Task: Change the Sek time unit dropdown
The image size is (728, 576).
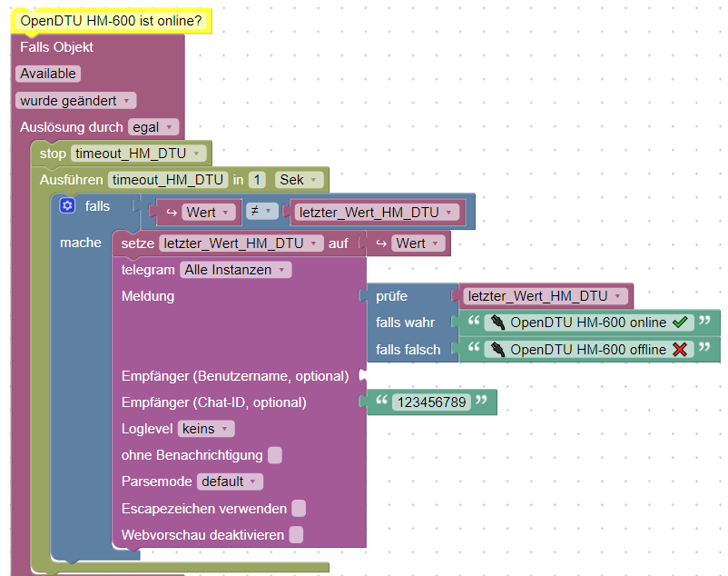Action: point(299,180)
